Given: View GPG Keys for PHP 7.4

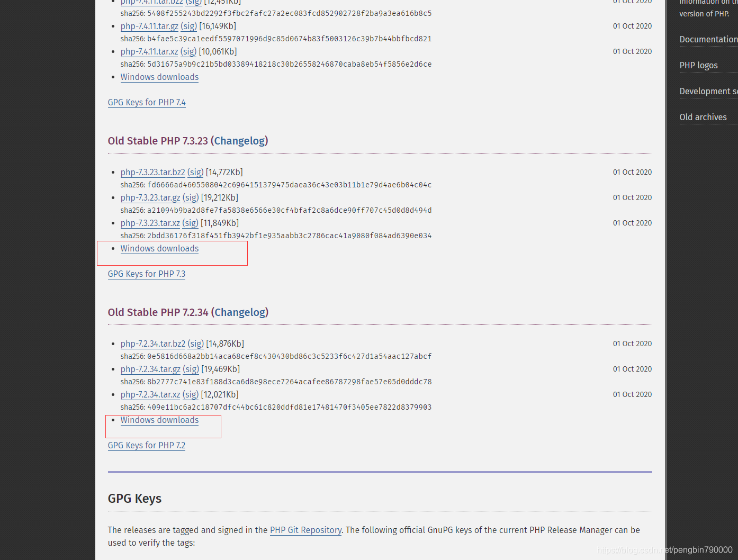Looking at the screenshot, I should pyautogui.click(x=147, y=102).
